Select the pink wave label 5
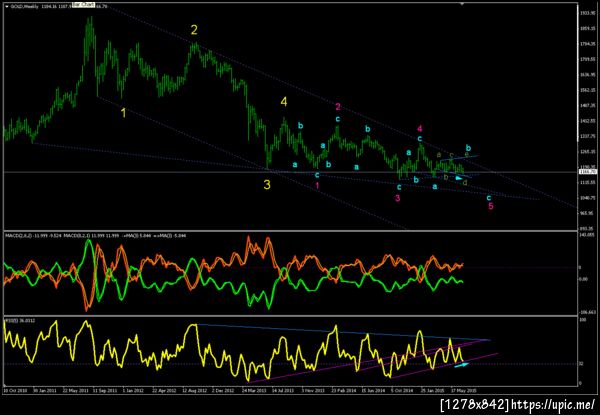 click(491, 207)
